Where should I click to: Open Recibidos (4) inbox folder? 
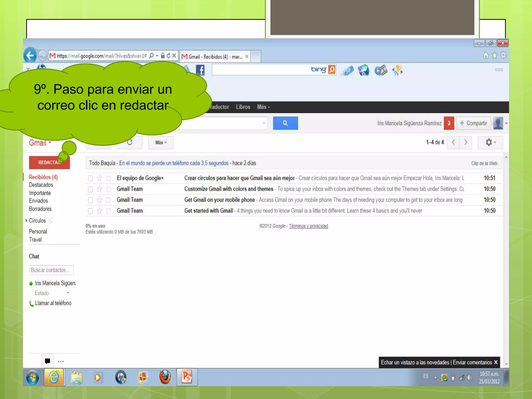pyautogui.click(x=43, y=177)
